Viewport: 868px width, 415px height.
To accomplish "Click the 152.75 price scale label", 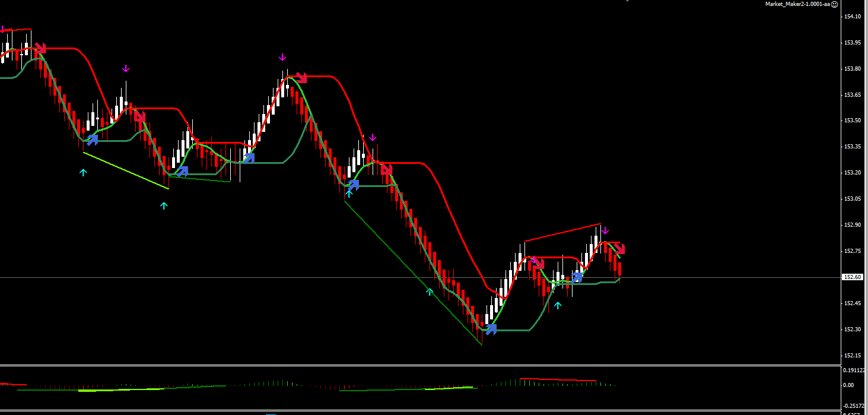I will [852, 251].
